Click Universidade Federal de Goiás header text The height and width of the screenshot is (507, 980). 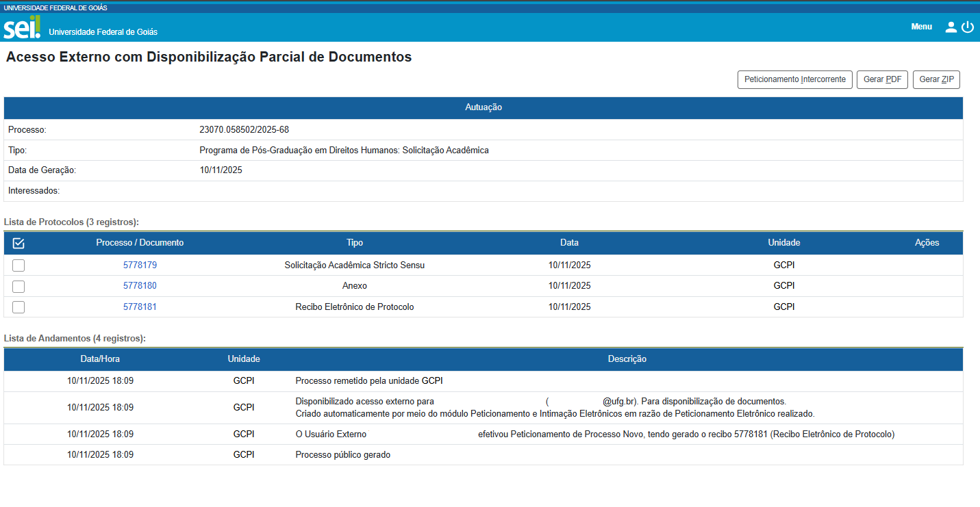[103, 32]
